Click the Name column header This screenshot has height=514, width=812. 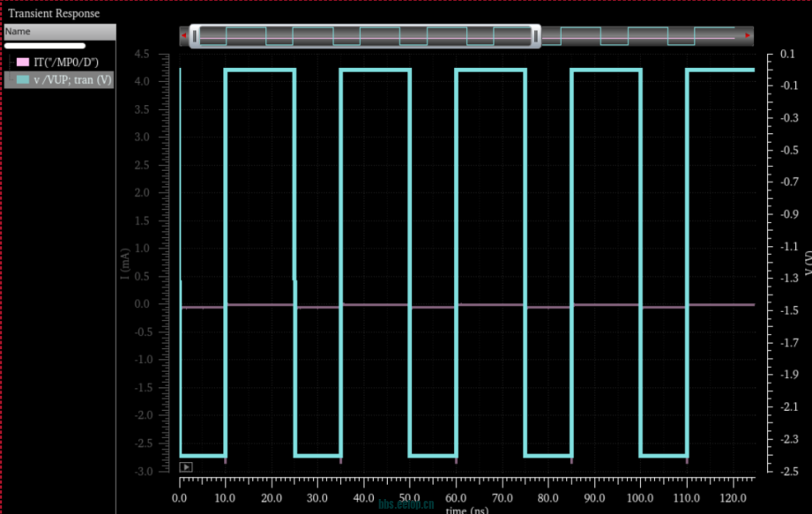coord(18,31)
